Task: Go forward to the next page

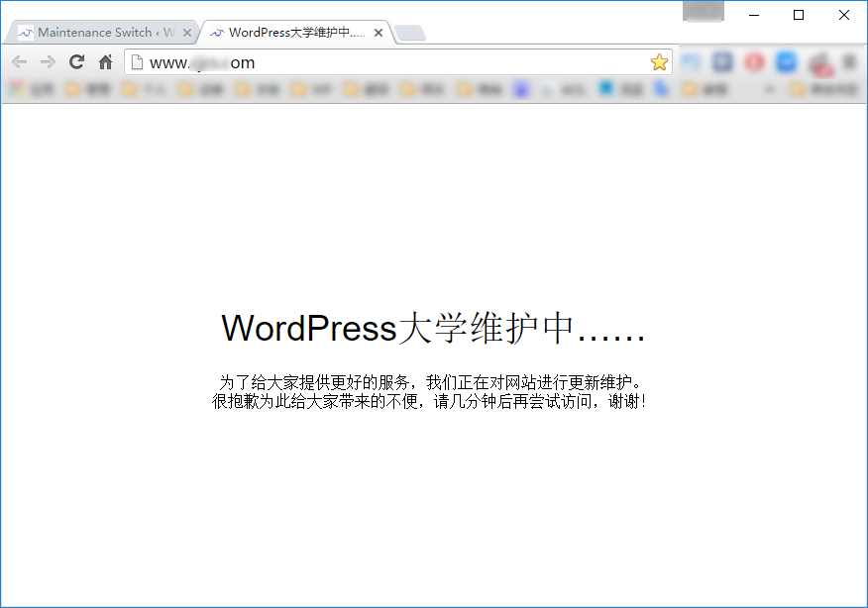Action: point(49,62)
